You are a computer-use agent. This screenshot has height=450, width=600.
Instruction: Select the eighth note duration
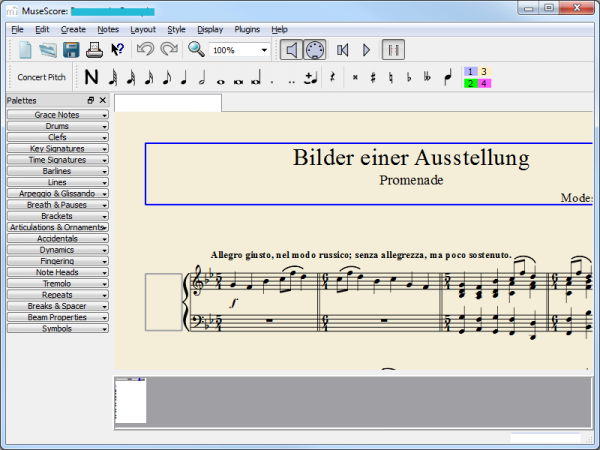pyautogui.click(x=167, y=77)
